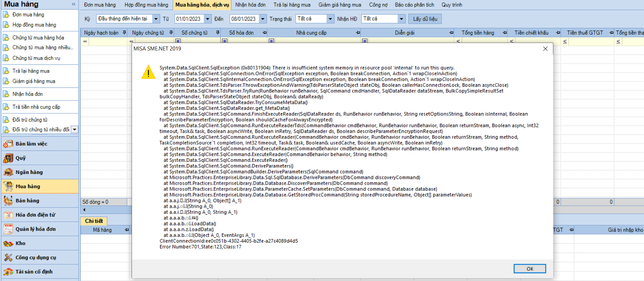Click the equals filter operator under Ngày hạch toán

pyautogui.click(x=85, y=42)
